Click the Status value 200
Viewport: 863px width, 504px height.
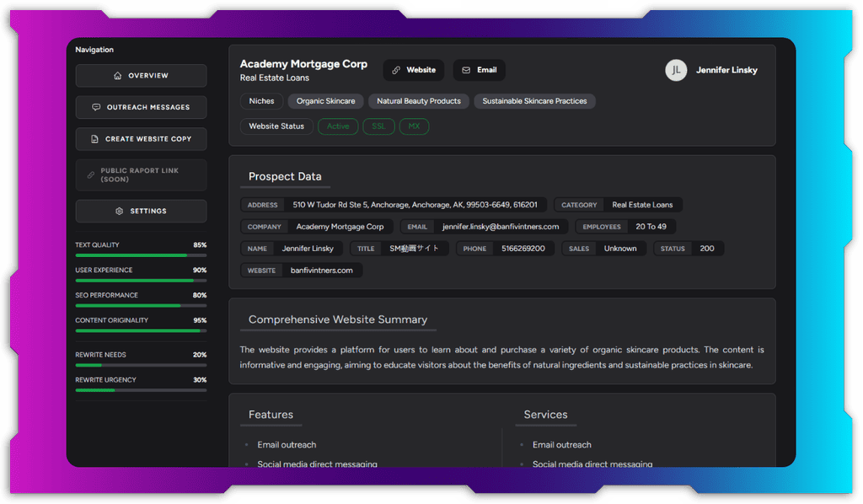point(707,249)
